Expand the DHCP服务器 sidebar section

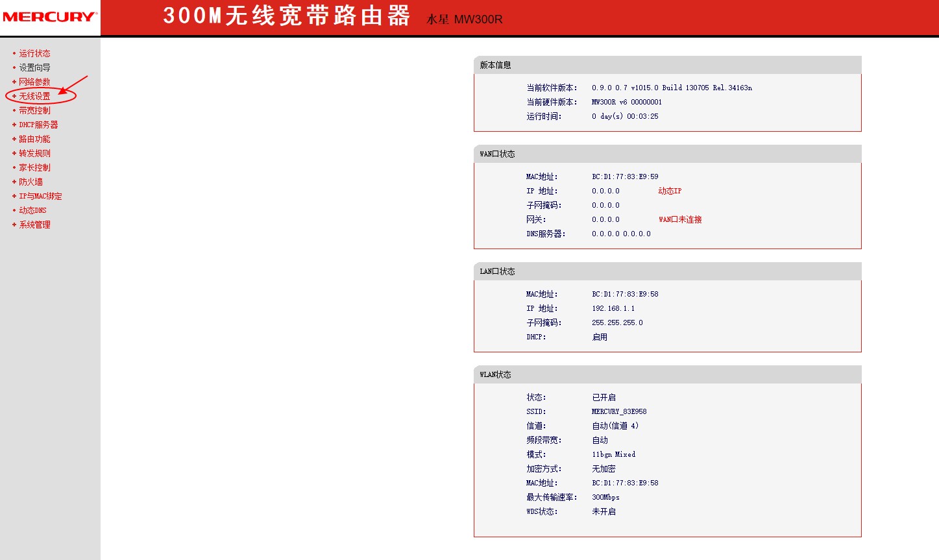coord(37,124)
